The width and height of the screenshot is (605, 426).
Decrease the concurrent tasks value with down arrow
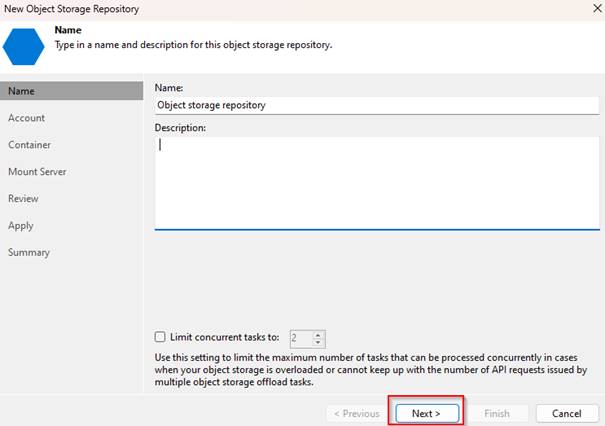click(x=318, y=343)
